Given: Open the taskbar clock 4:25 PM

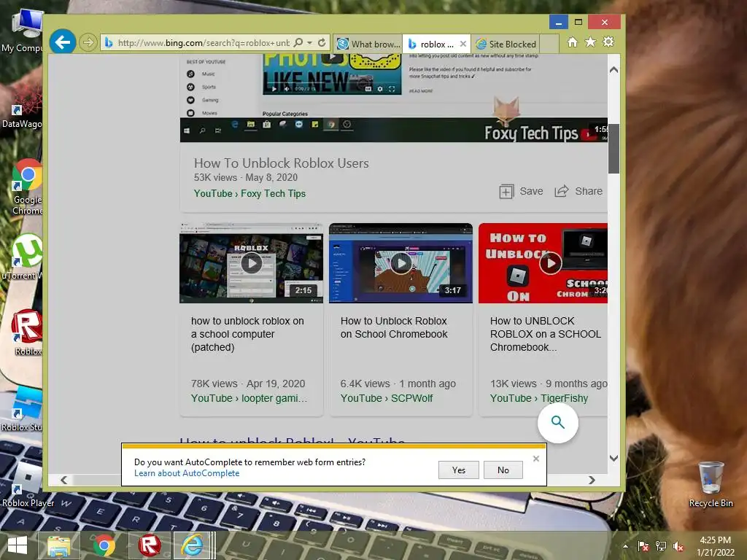Looking at the screenshot, I should tap(715, 546).
